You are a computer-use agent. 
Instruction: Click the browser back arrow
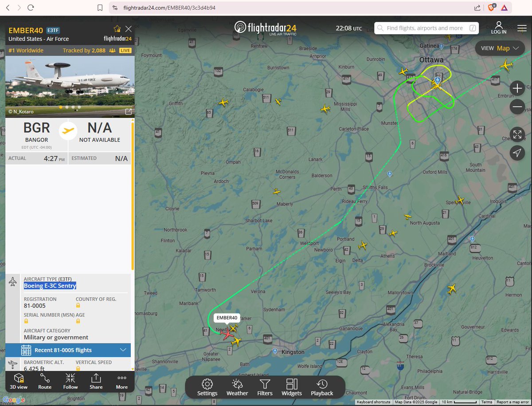(x=8, y=8)
